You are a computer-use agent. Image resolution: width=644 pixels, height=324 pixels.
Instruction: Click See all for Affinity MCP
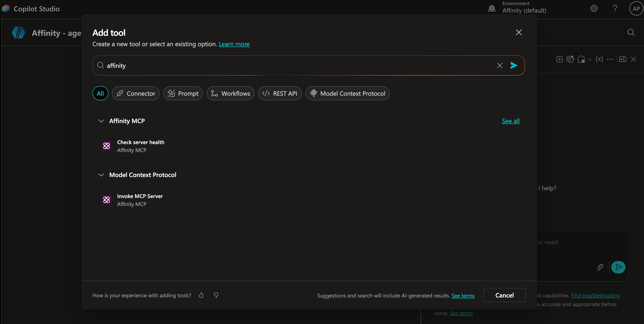[511, 121]
